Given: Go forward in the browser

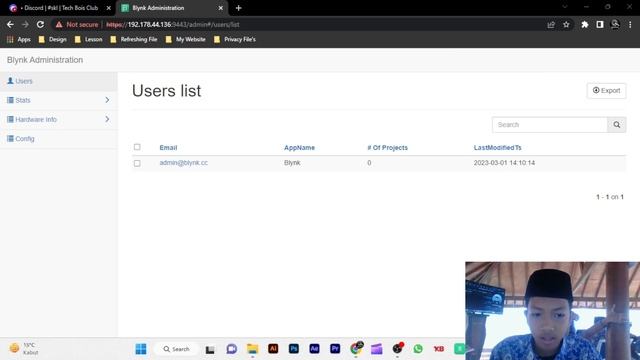Looking at the screenshot, I should click(25, 24).
